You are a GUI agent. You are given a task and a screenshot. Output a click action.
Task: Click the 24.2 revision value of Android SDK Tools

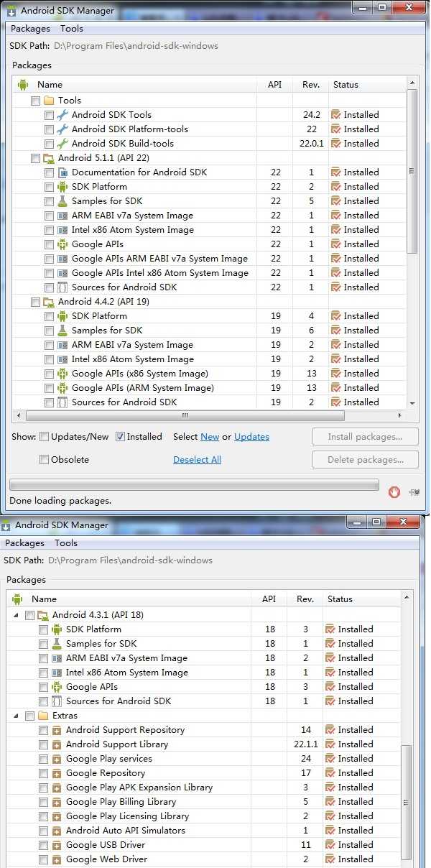click(x=311, y=115)
